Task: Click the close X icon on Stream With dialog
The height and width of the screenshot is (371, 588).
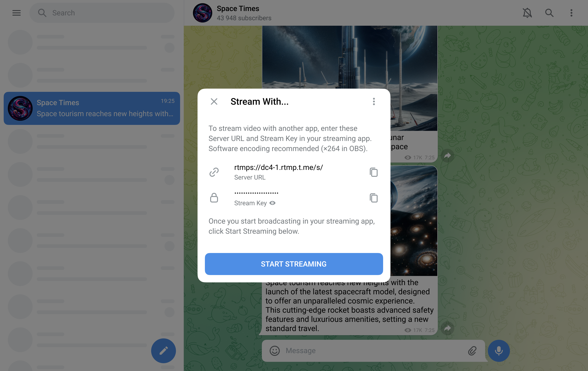Action: tap(214, 101)
